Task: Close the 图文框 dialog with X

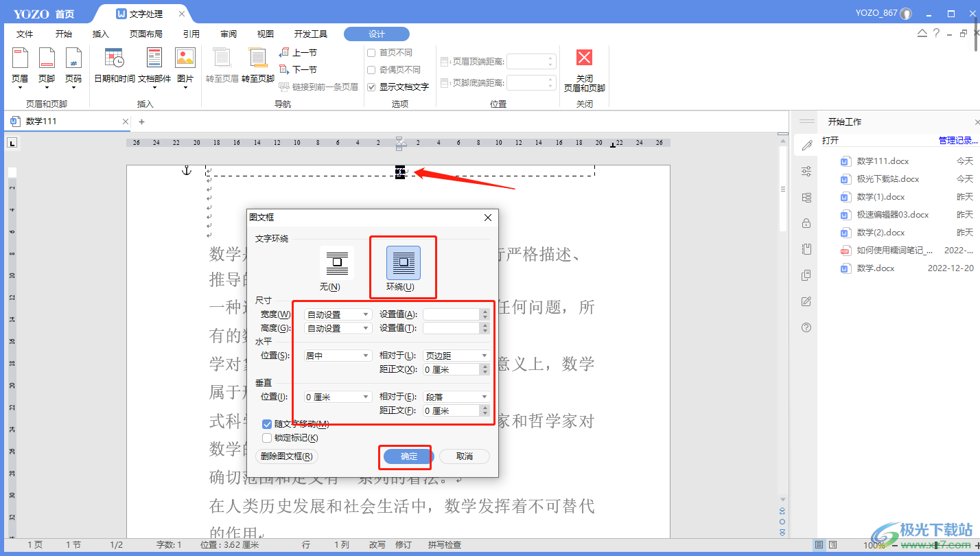Action: point(488,217)
